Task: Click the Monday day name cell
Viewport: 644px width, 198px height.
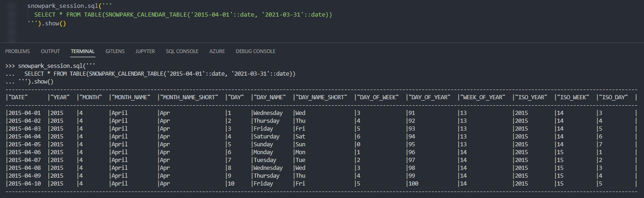Action: pyautogui.click(x=263, y=152)
